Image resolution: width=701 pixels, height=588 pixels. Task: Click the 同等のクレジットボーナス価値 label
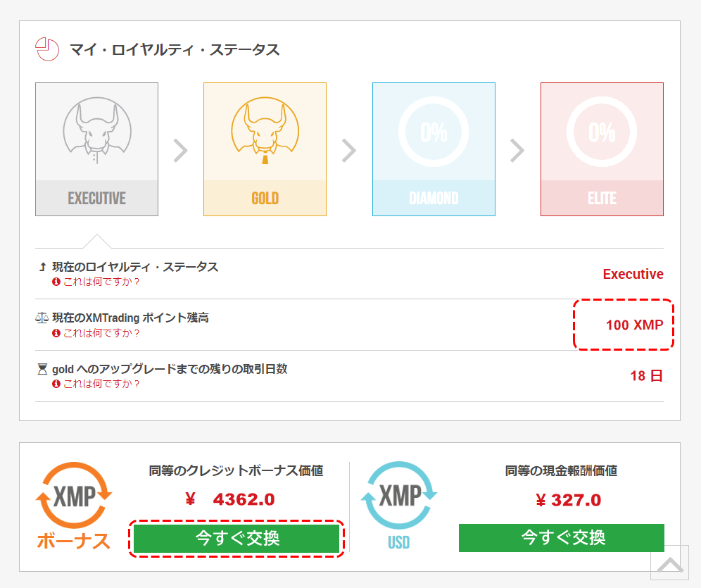tap(236, 471)
